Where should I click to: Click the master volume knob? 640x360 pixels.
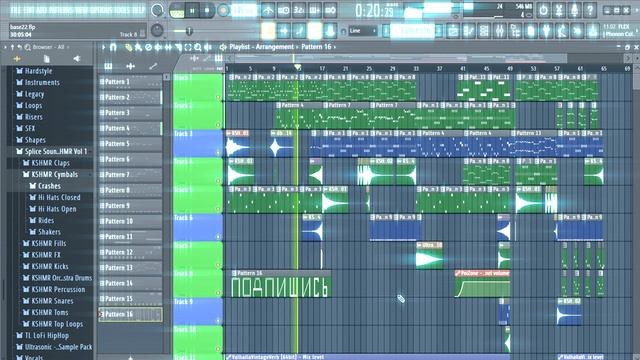157,10
